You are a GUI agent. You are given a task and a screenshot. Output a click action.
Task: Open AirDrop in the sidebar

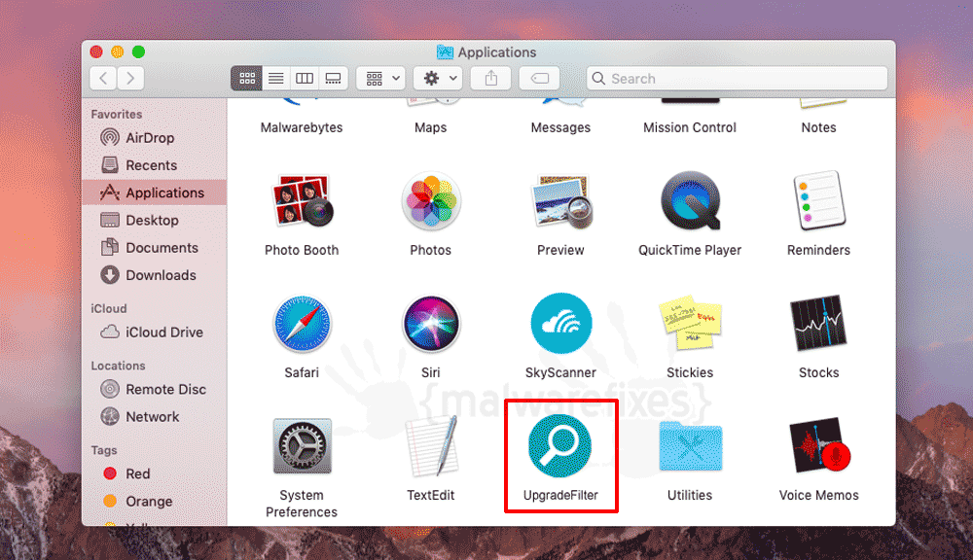pos(155,138)
